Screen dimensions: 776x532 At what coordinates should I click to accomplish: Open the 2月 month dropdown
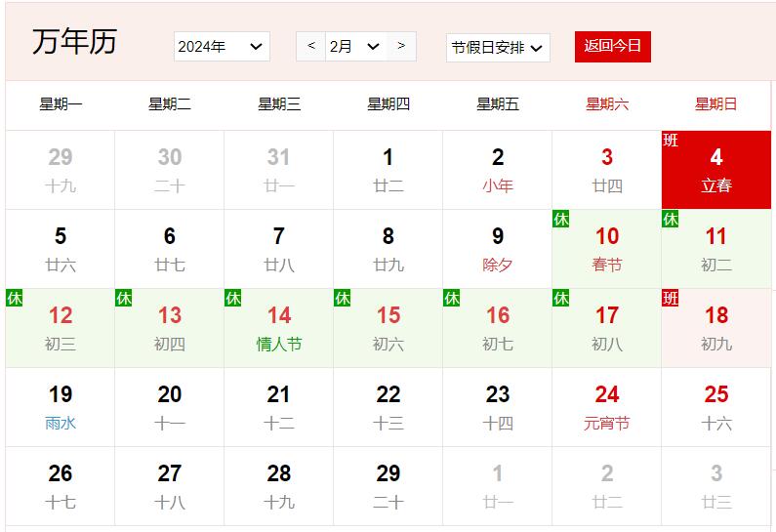(355, 46)
